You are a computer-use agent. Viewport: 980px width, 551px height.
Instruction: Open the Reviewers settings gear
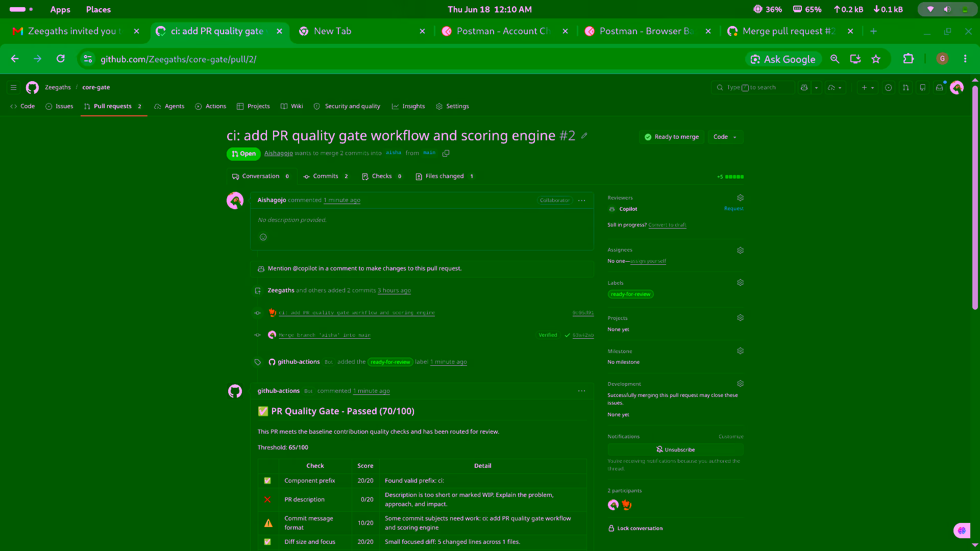740,198
